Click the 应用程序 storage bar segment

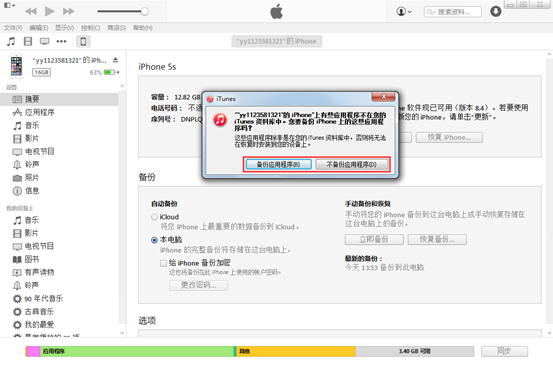(136, 351)
